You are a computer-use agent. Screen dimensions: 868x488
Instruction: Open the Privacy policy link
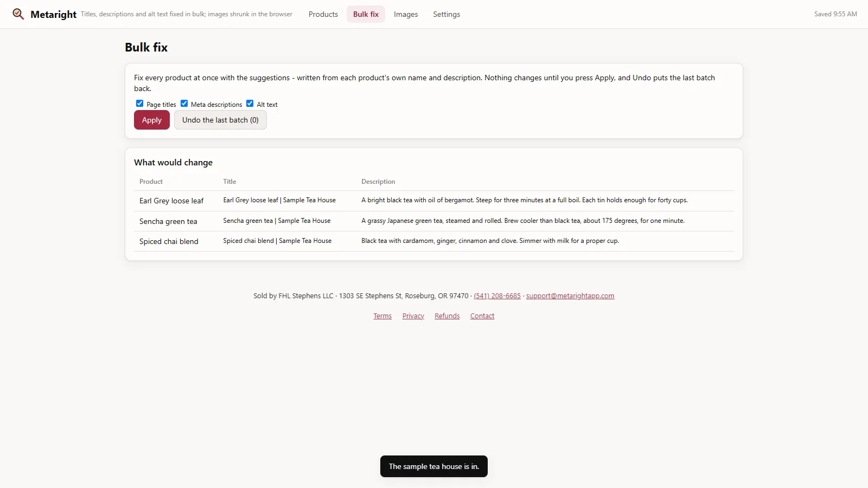pos(413,316)
